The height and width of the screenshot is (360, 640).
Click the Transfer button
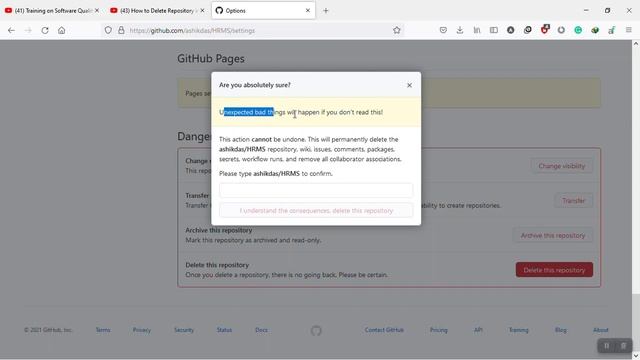tap(573, 201)
